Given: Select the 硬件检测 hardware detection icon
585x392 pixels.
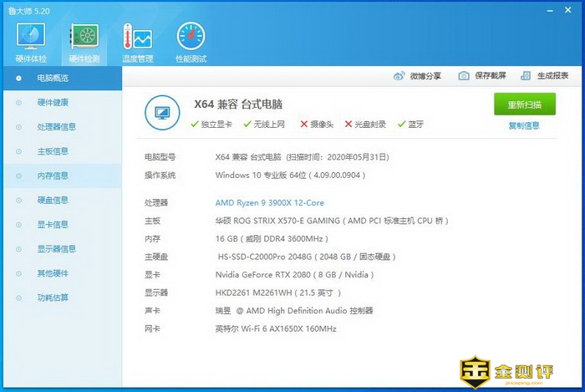Looking at the screenshot, I should pyautogui.click(x=84, y=38).
